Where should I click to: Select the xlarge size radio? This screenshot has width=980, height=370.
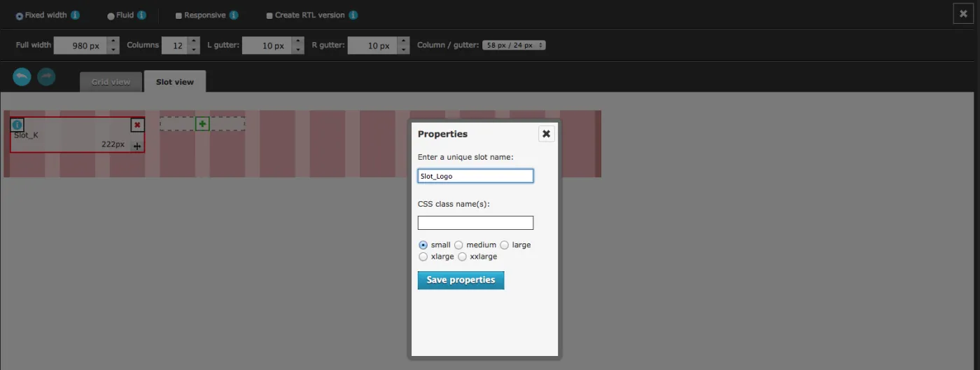tap(423, 257)
